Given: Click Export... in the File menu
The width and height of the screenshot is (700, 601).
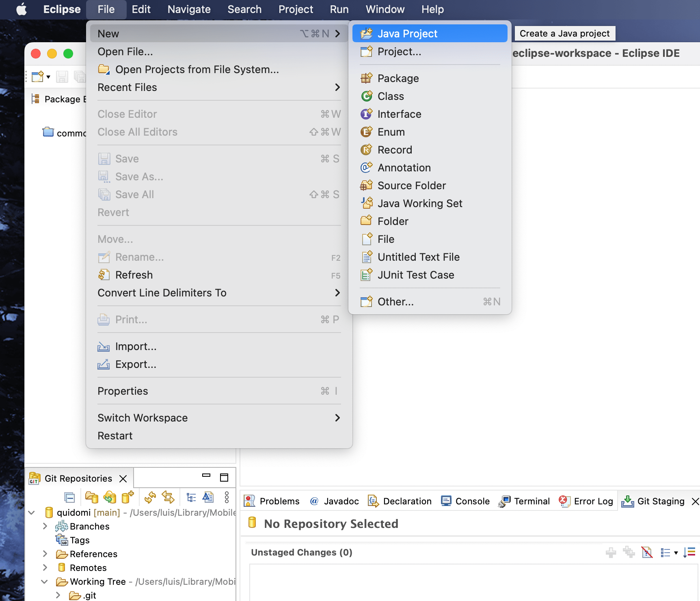Looking at the screenshot, I should pos(219,364).
